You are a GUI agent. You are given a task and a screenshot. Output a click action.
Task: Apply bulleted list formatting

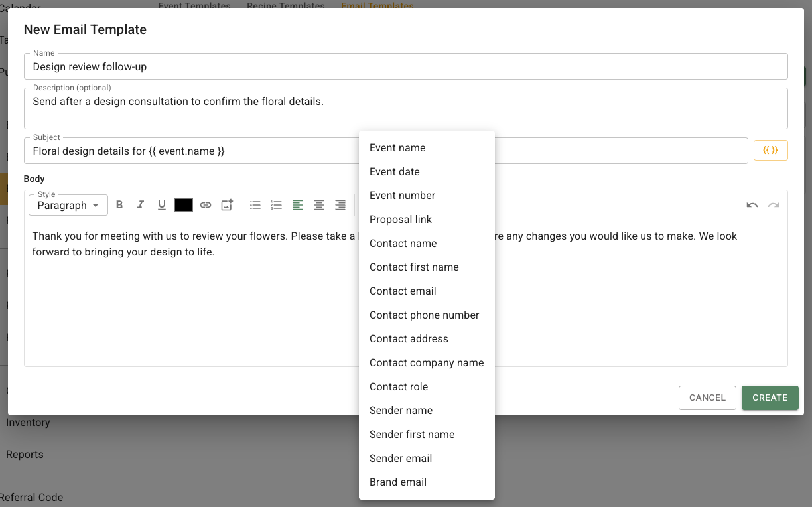click(x=255, y=205)
